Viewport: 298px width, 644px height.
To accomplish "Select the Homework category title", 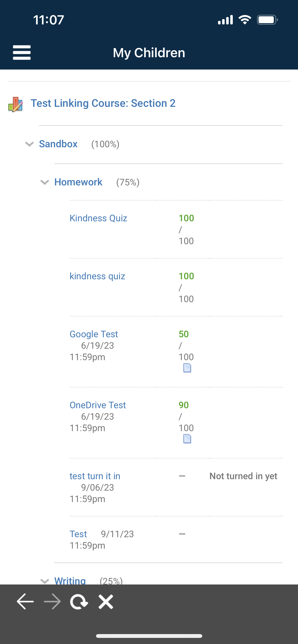I will (78, 182).
